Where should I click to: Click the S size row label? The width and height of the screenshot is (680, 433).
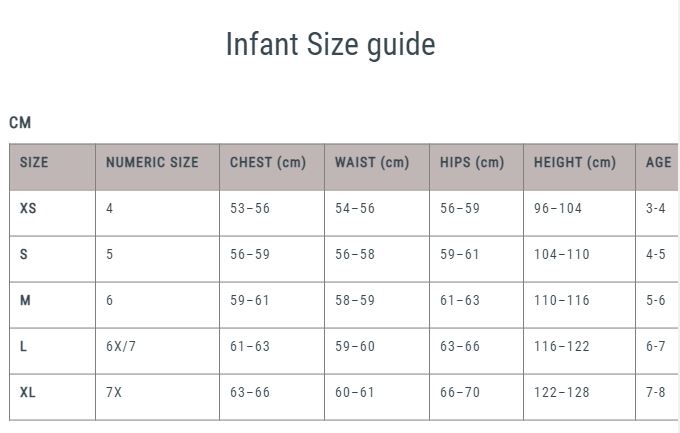(x=24, y=254)
